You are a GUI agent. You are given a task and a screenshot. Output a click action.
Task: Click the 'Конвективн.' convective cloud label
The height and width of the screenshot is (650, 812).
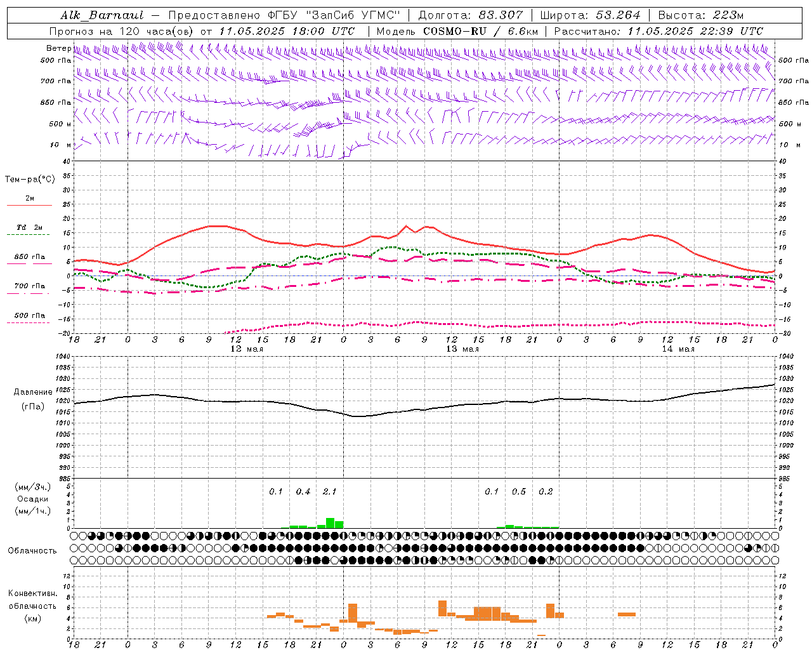pos(33,594)
